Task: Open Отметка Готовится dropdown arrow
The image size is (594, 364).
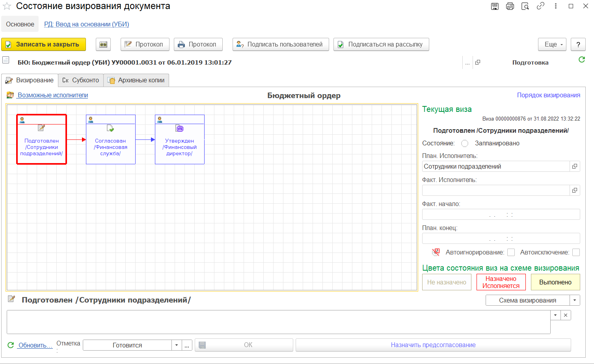Action: pos(177,345)
